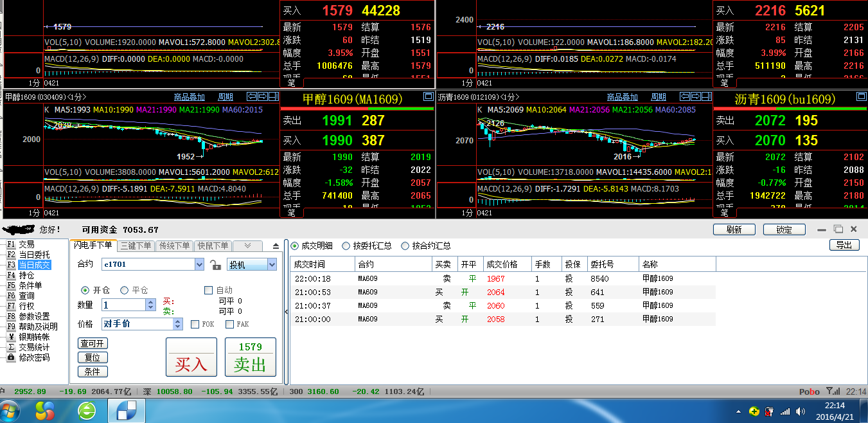The height and width of the screenshot is (423, 868).
Task: Expand more order tabs with double chevron
Action: (248, 246)
